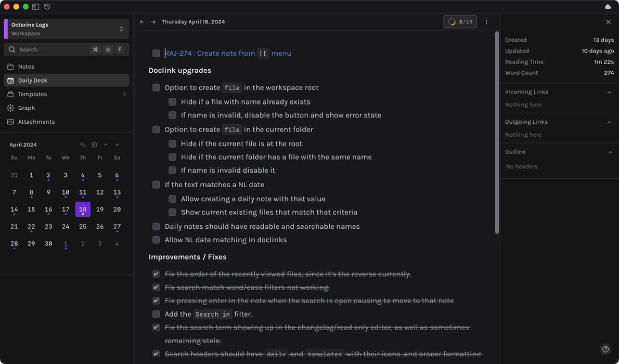Click the 5/19 task progress indicator
This screenshot has width=619, height=364.
(x=460, y=22)
